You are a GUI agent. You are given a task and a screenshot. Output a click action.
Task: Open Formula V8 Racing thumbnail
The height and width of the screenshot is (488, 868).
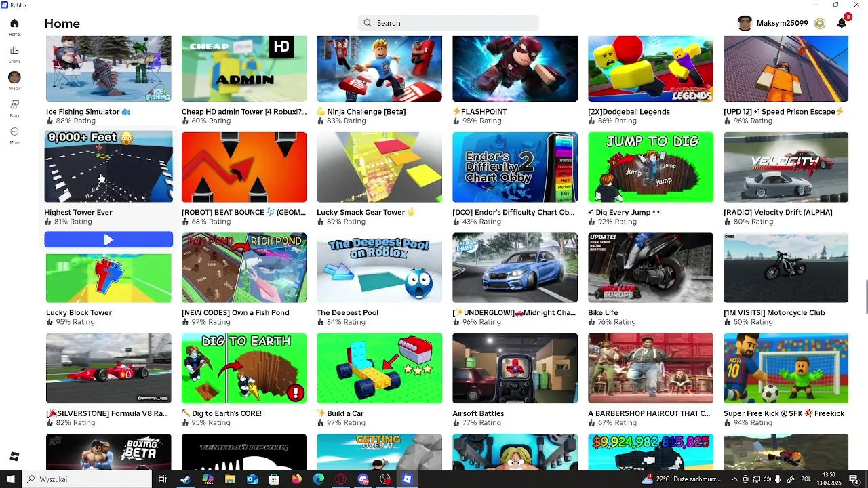pos(108,368)
